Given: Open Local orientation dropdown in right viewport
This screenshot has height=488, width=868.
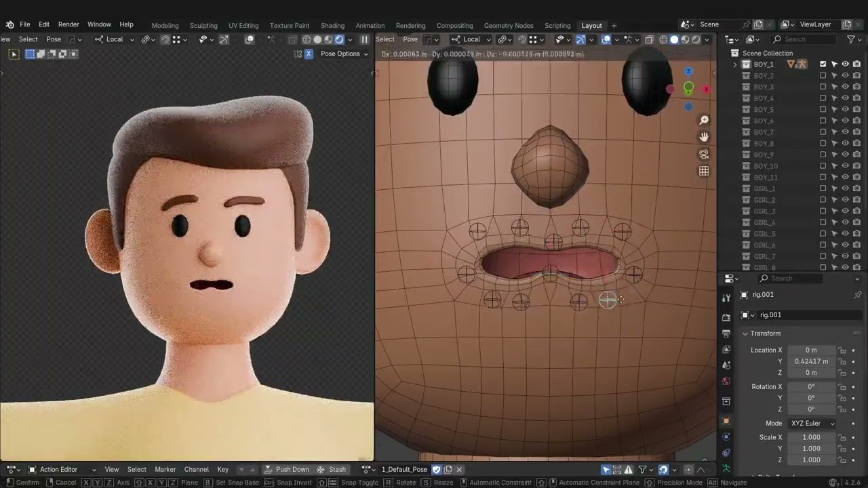Looking at the screenshot, I should 472,39.
